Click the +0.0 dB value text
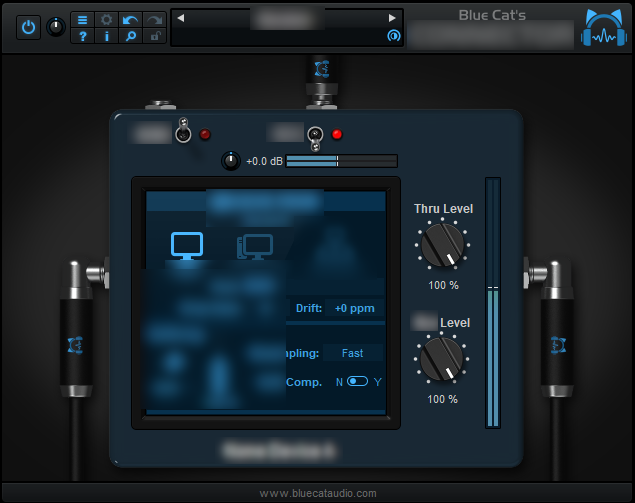Image resolution: width=635 pixels, height=503 pixels. tap(264, 161)
